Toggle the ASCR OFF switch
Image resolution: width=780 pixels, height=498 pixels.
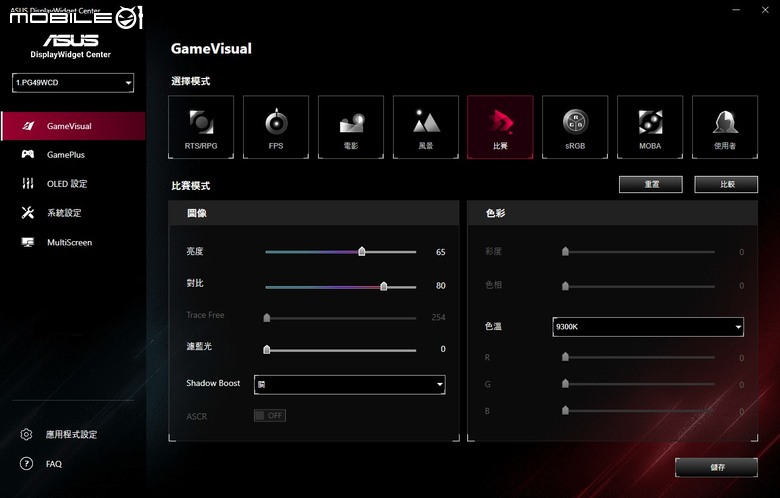click(x=270, y=415)
